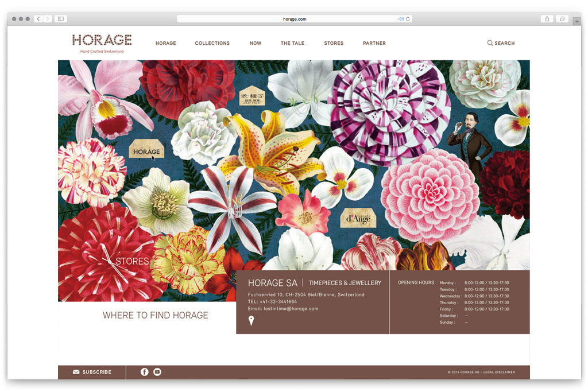The width and height of the screenshot is (588, 392).
Task: Click the HORAGE logo in the header
Action: coord(102,40)
